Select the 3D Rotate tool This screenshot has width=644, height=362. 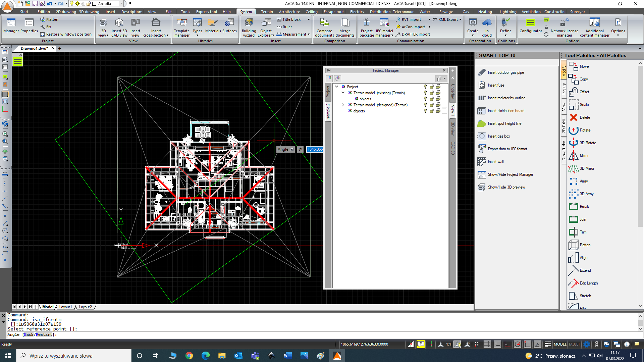tap(586, 143)
